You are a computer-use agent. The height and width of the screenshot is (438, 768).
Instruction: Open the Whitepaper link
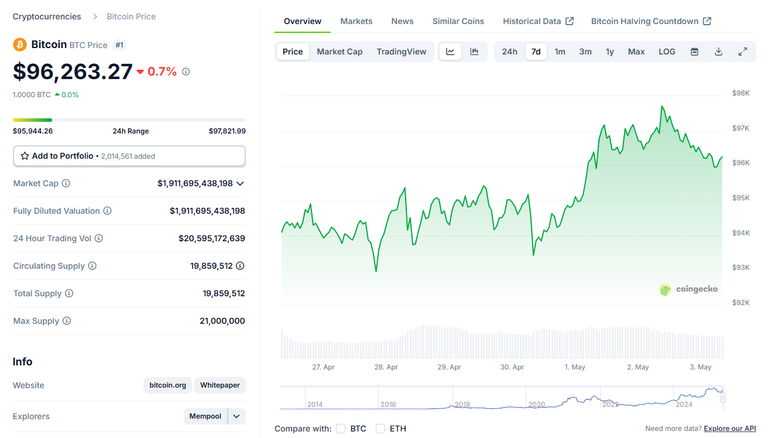[x=220, y=385]
